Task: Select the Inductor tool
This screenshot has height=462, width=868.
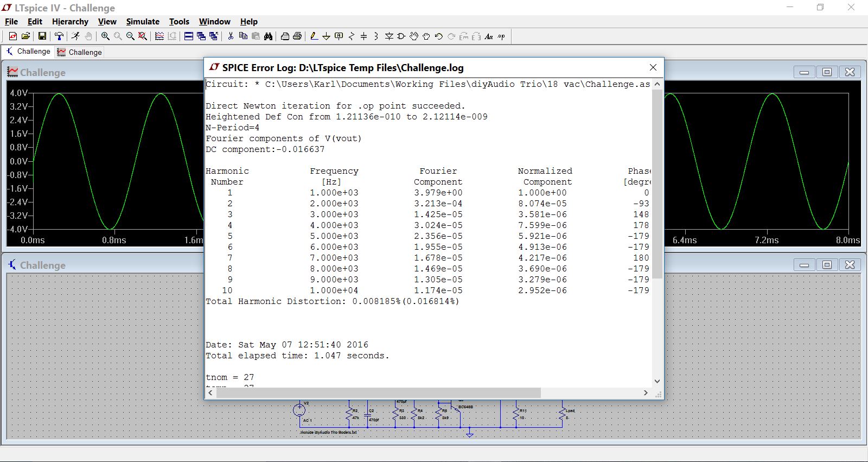Action: click(376, 36)
